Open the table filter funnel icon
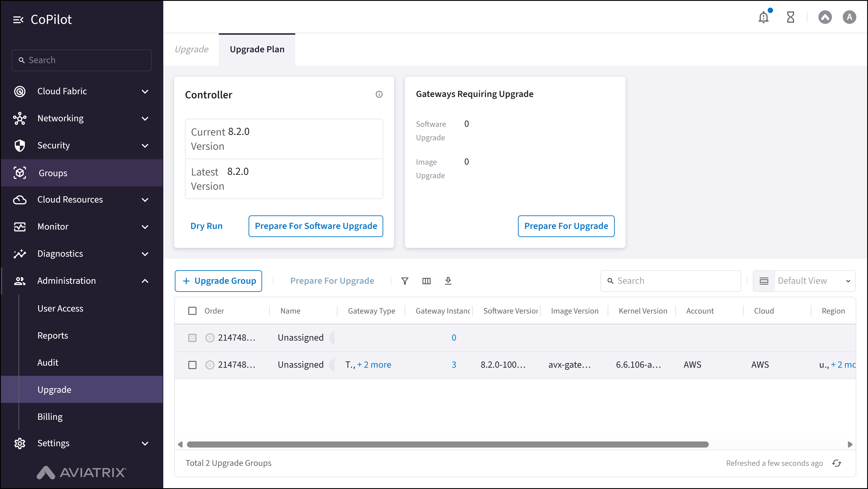This screenshot has height=489, width=868. click(x=405, y=281)
